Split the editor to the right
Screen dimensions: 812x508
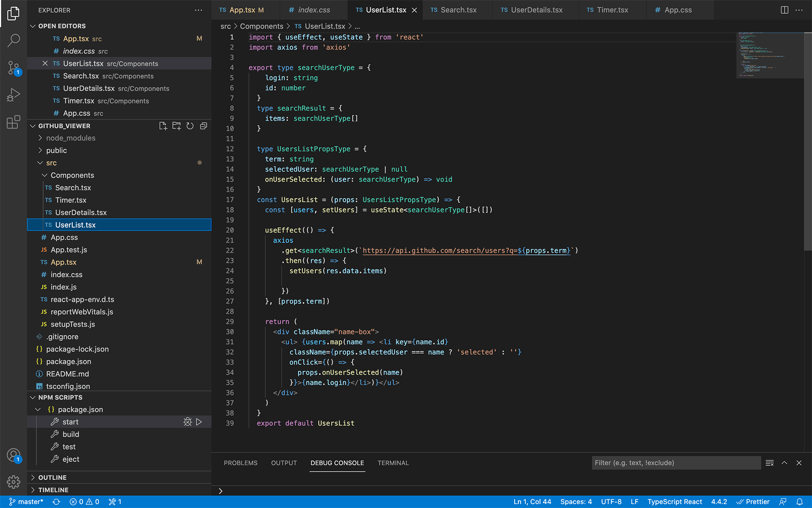coord(784,10)
